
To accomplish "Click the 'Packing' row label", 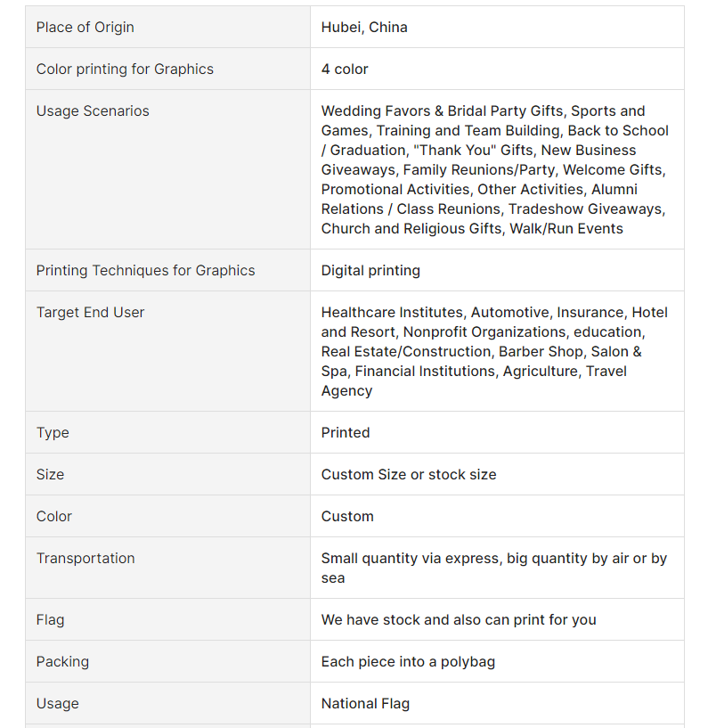I will click(62, 661).
